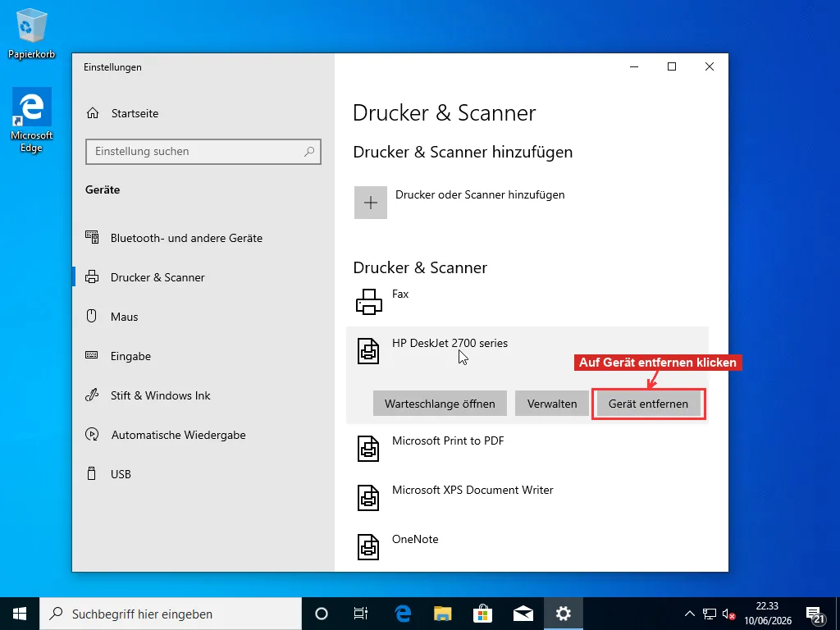Show hidden tray icons chevron
The height and width of the screenshot is (630, 840).
(690, 614)
